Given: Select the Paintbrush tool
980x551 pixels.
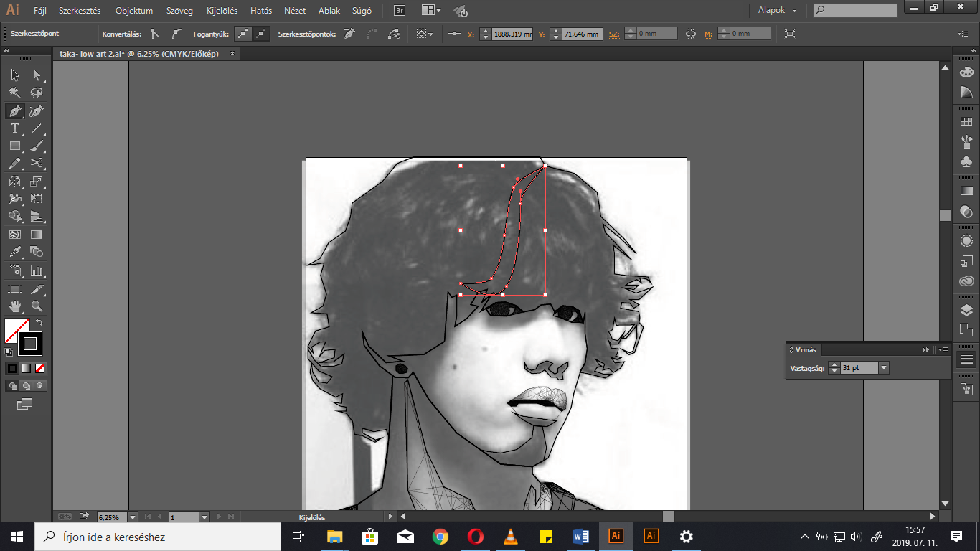Looking at the screenshot, I should tap(37, 146).
